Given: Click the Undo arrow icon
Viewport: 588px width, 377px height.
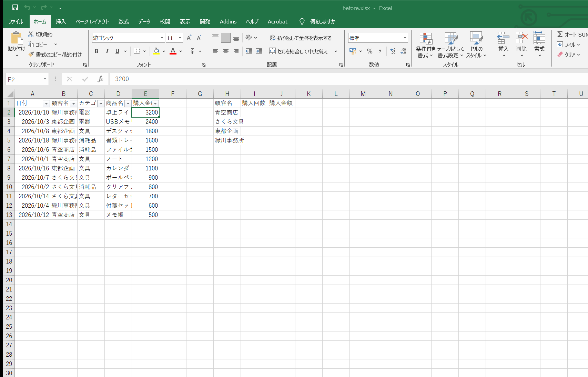Looking at the screenshot, I should click(x=27, y=7).
